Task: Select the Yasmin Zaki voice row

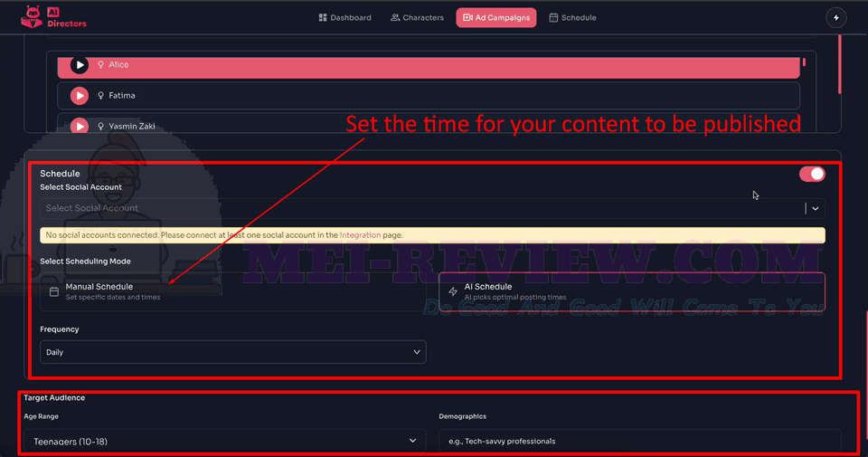Action: (x=429, y=124)
